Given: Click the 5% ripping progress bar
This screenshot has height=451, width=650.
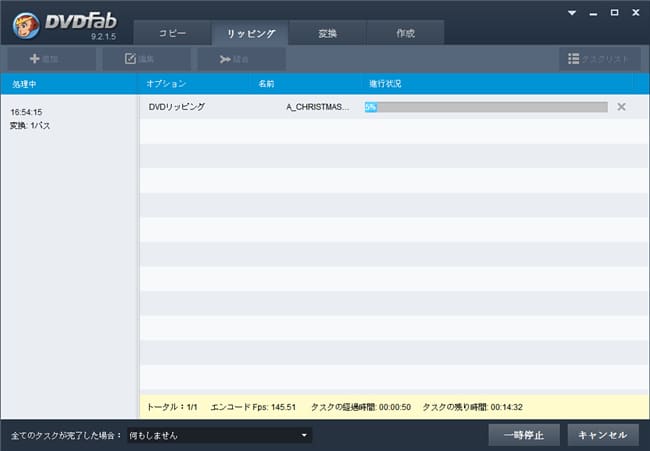Looking at the screenshot, I should 486,107.
